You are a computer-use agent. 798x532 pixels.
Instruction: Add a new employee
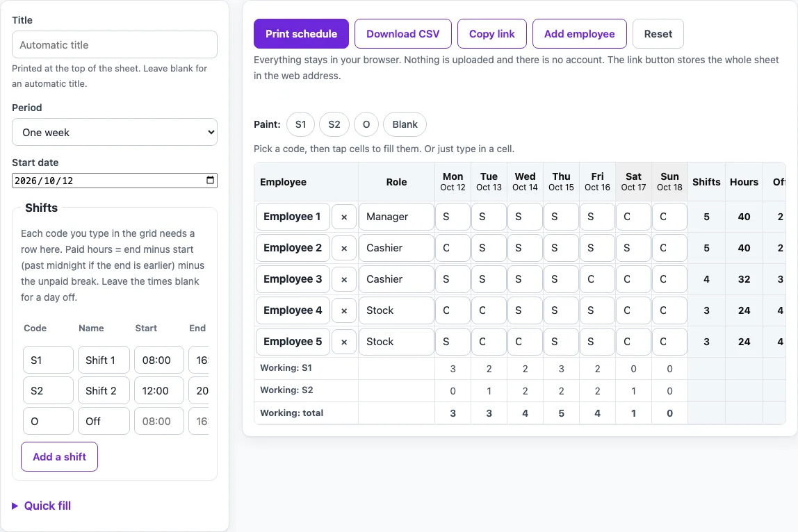pyautogui.click(x=579, y=33)
